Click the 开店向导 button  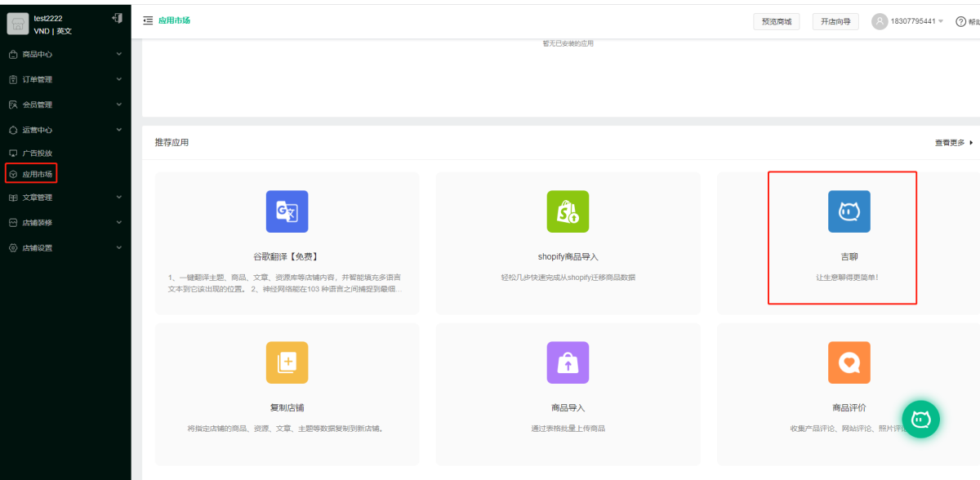(835, 21)
